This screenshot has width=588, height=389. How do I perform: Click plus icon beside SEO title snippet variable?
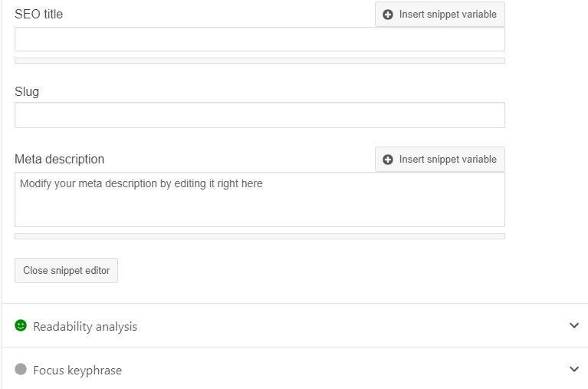[388, 15]
